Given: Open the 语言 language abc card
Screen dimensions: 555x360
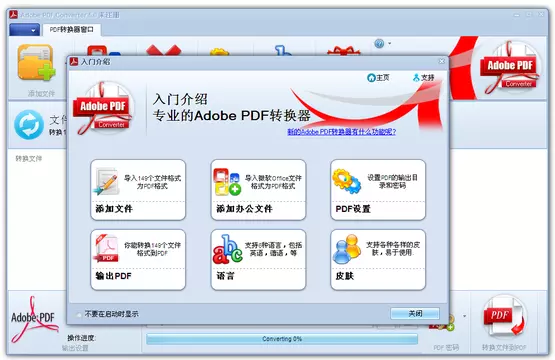Looking at the screenshot, I should 258,260.
